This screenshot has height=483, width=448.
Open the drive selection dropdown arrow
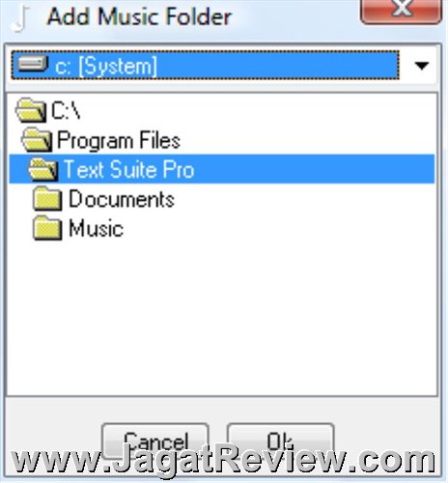pos(421,66)
